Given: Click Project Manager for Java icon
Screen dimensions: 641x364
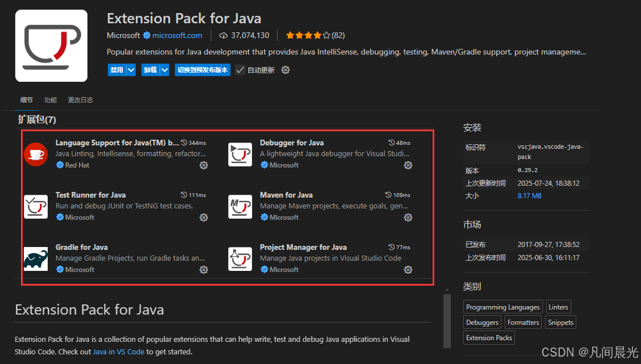Looking at the screenshot, I should click(240, 259).
